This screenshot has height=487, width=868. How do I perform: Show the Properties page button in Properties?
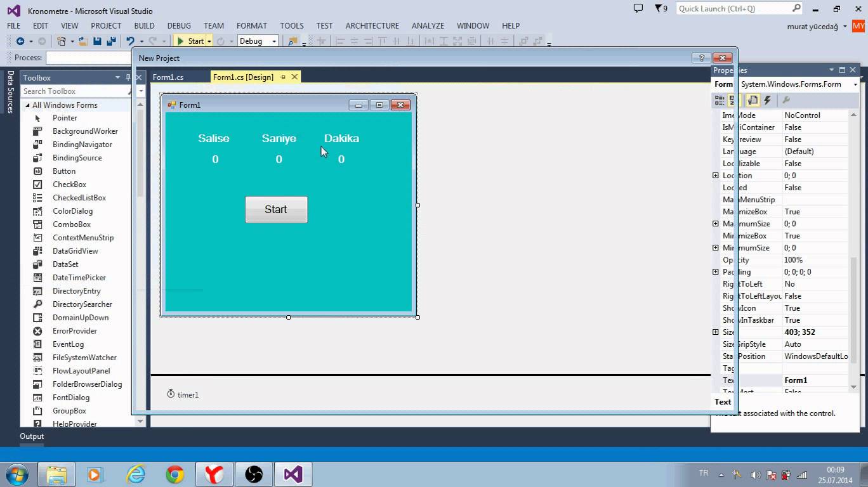[x=753, y=100]
